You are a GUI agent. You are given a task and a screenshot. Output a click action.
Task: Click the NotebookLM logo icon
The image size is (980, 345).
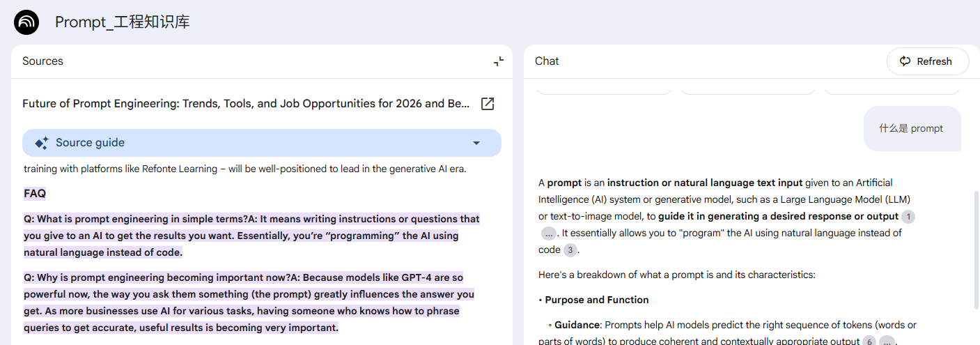[27, 22]
